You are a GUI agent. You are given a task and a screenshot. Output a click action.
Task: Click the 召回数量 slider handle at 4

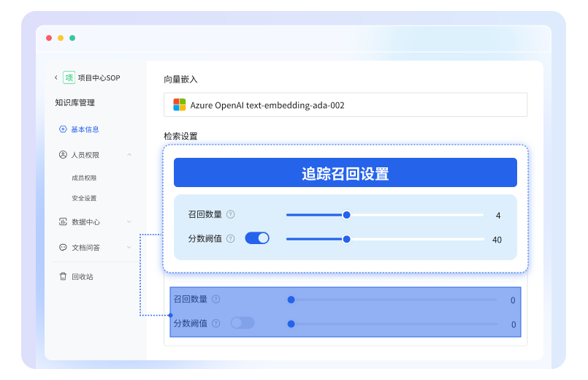point(347,215)
